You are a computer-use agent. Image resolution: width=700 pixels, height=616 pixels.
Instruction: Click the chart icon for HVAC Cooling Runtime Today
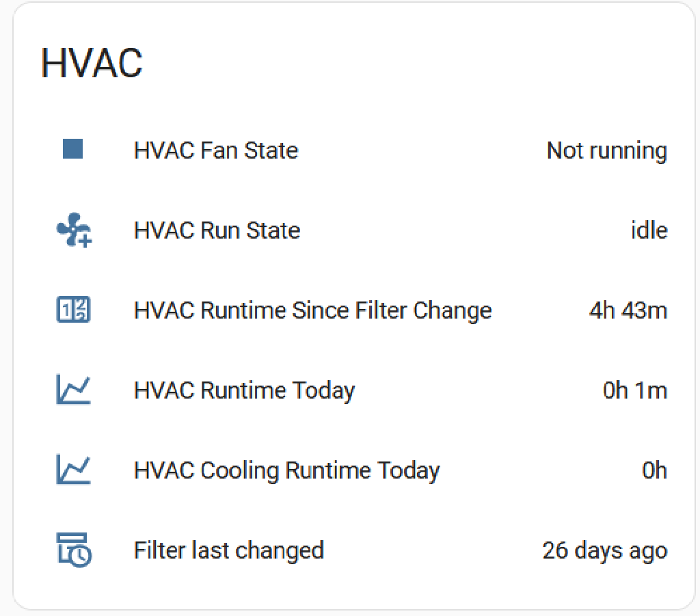(73, 470)
